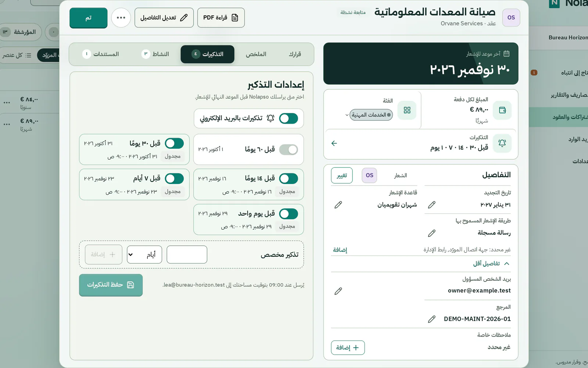588x368 pixels.
Task: Click the three-dots more options button
Action: [121, 18]
